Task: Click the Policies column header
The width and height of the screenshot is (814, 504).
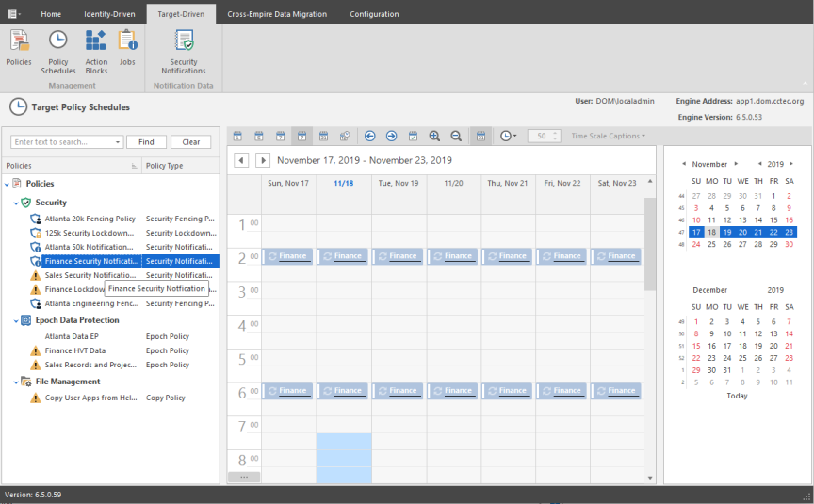Action: 72,166
